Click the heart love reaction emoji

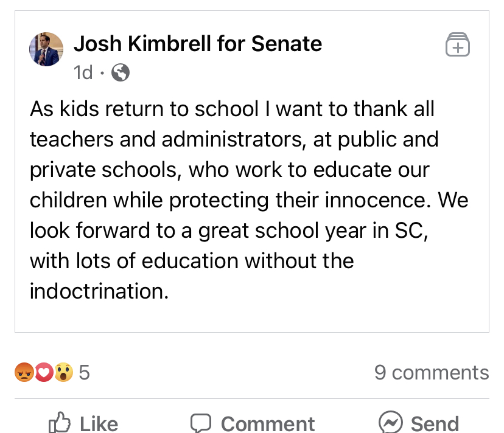pyautogui.click(x=43, y=372)
